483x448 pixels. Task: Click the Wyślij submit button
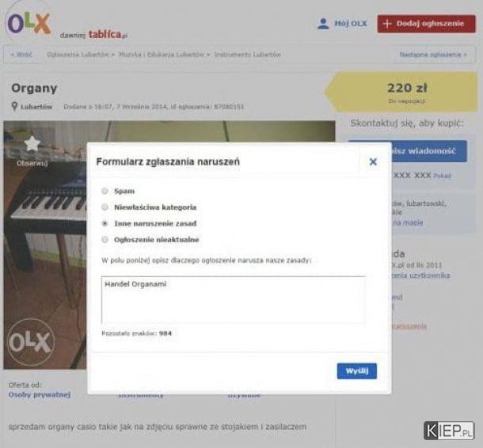click(x=356, y=371)
